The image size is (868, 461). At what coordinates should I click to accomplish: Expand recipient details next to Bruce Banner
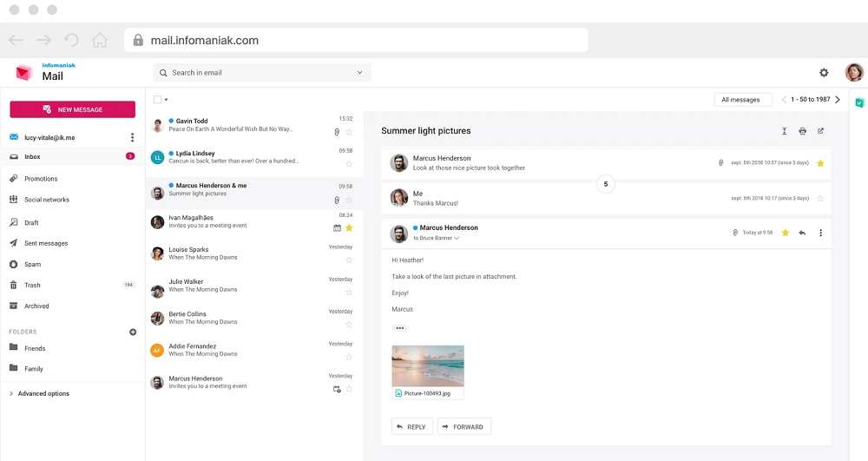click(x=457, y=238)
